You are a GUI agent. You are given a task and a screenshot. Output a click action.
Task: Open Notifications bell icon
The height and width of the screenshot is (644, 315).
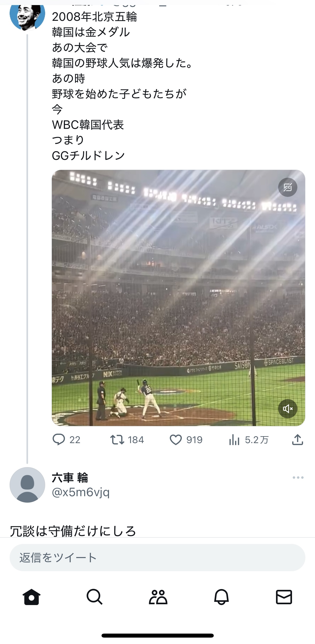point(221,597)
